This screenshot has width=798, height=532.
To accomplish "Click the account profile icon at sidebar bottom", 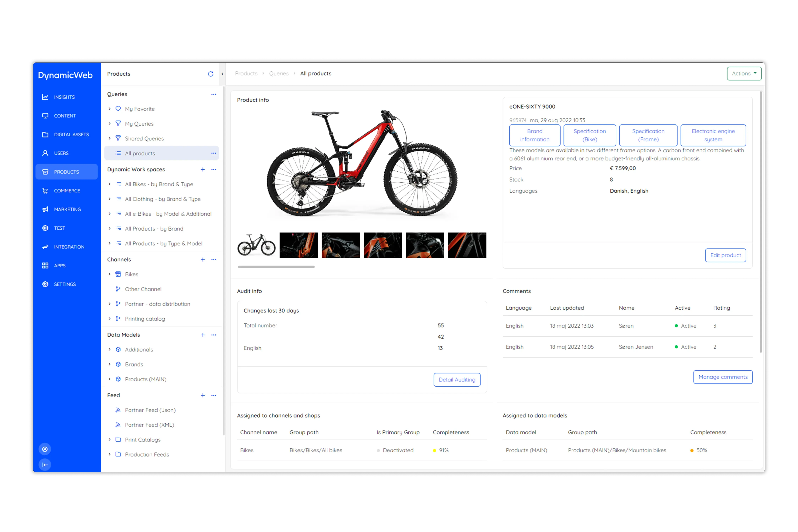I will click(45, 449).
